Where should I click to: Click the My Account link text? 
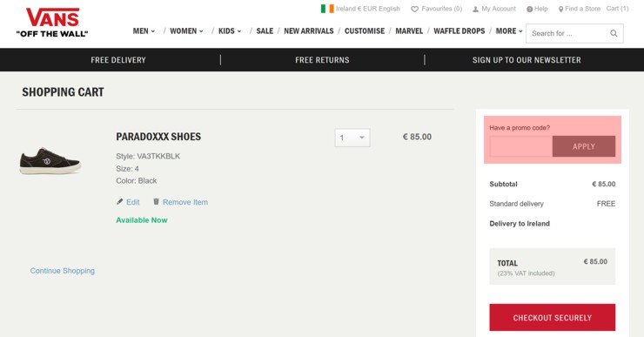pyautogui.click(x=499, y=9)
